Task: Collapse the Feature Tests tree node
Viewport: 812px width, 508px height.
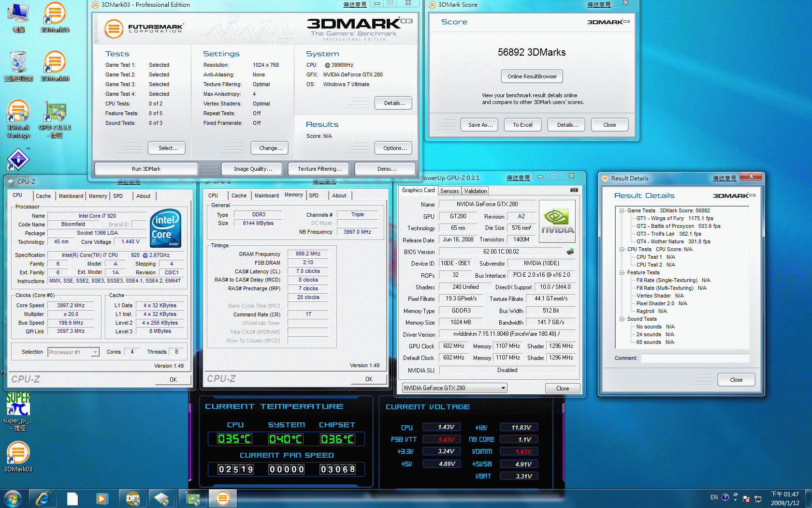Action: point(622,272)
